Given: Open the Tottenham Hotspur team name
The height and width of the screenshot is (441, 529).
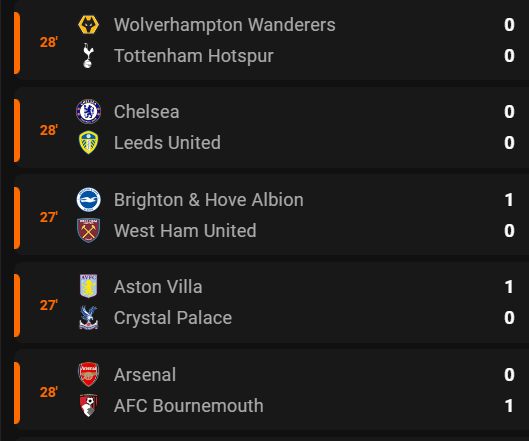Looking at the screenshot, I should [194, 56].
